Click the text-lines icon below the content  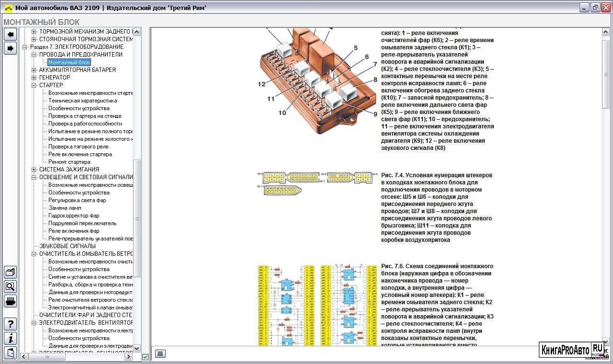(160, 353)
